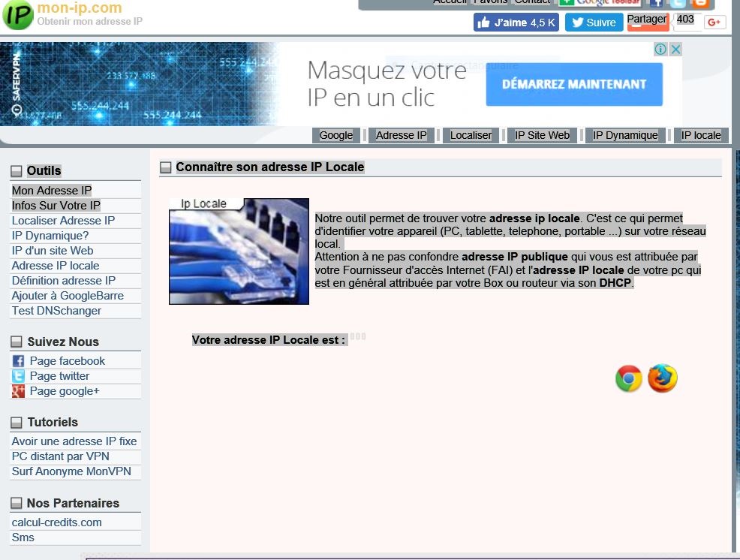The image size is (740, 560).
Task: Open the Contact menu item
Action: pyautogui.click(x=533, y=2)
